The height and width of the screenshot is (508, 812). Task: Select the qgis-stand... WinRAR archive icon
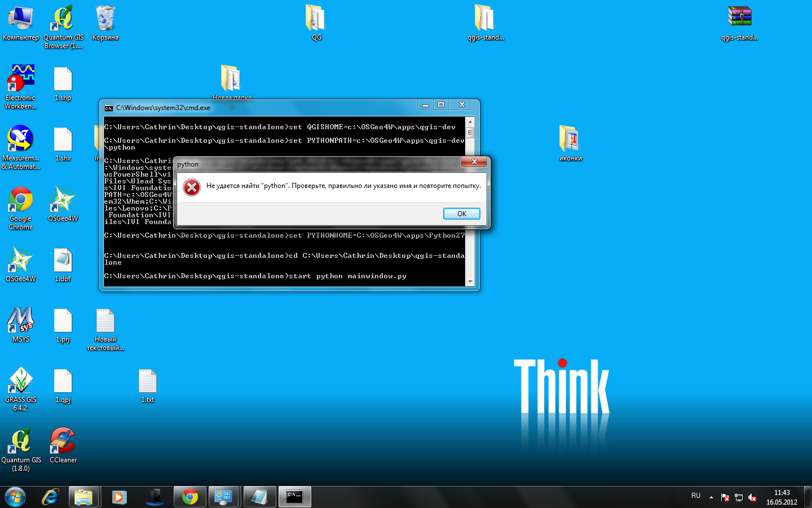coord(739,24)
